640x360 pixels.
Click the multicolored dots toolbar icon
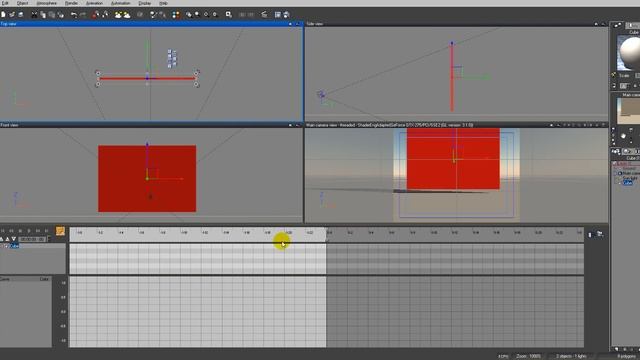176,15
